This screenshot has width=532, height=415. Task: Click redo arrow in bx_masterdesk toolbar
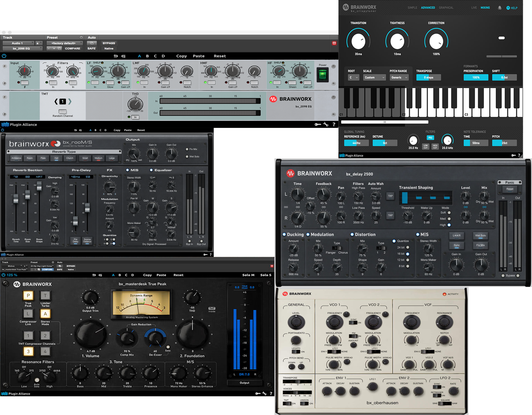(100, 275)
